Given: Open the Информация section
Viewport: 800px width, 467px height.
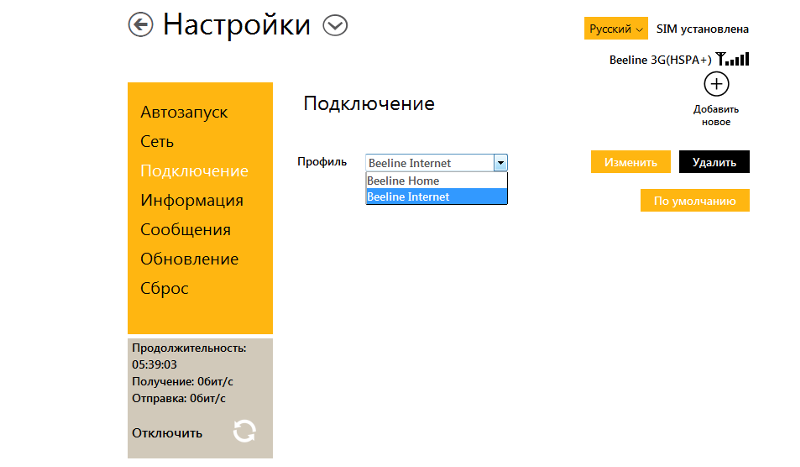Looking at the screenshot, I should point(192,200).
